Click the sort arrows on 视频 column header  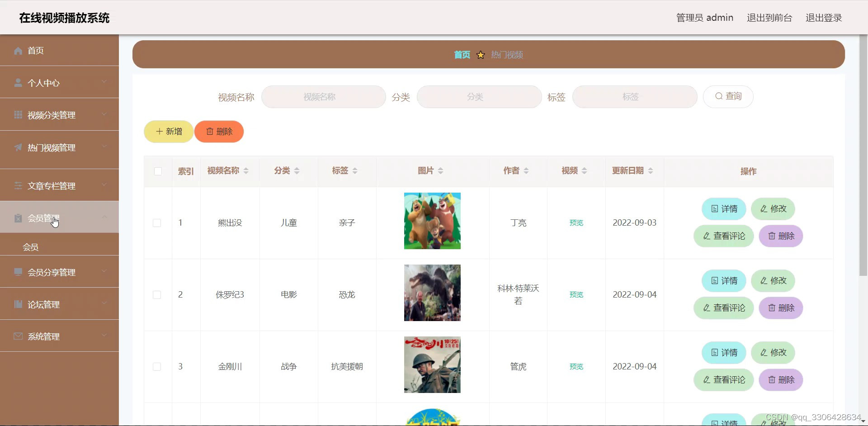pyautogui.click(x=585, y=171)
